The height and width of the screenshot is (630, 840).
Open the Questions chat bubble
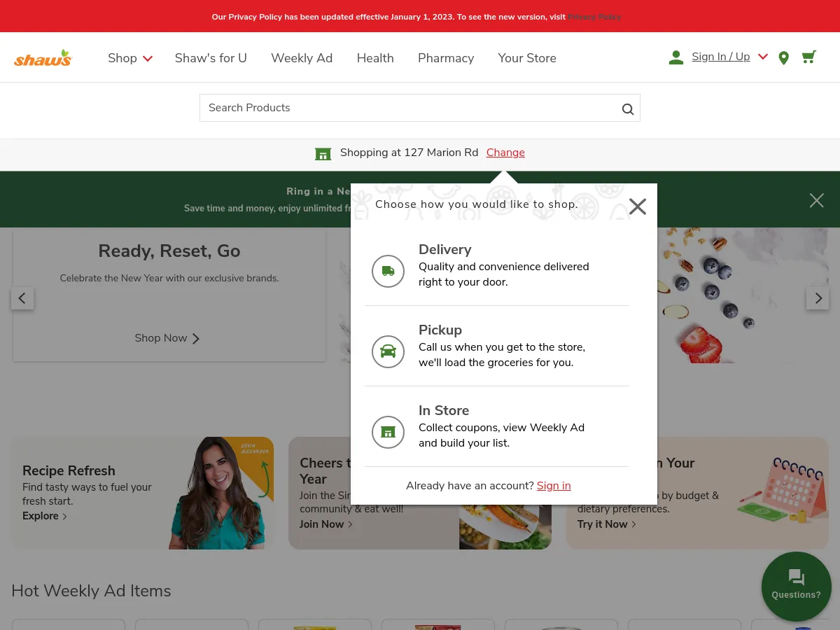[x=796, y=586]
